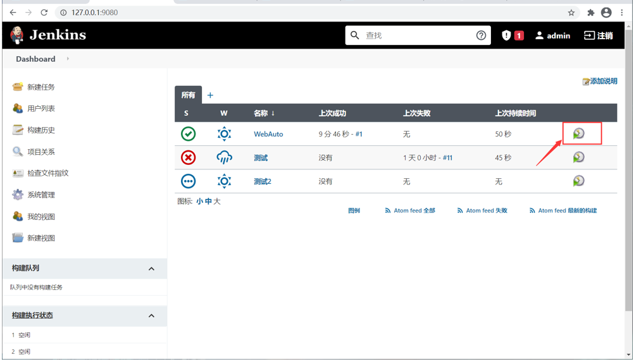The height and width of the screenshot is (364, 634).
Task: Collapse the 构建队列 panel
Action: [x=151, y=269]
